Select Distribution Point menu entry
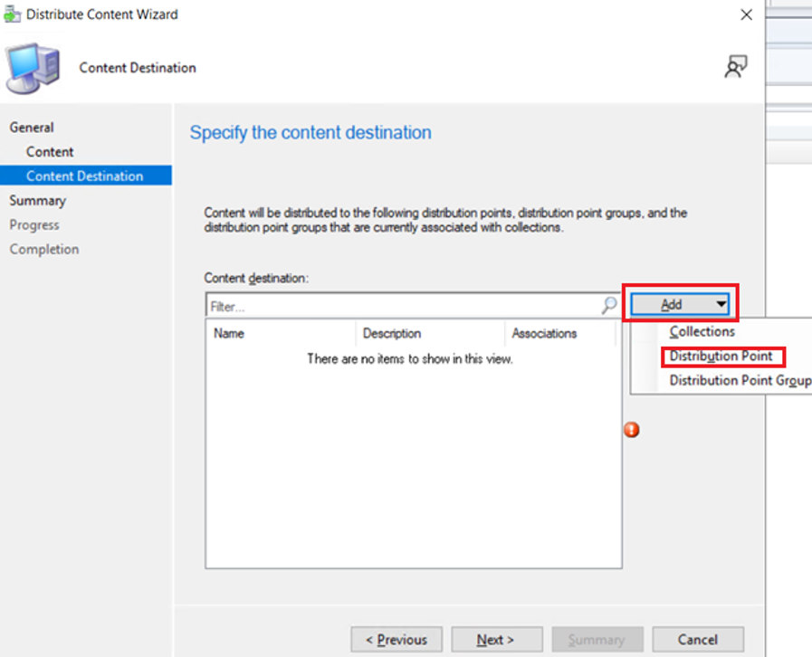This screenshot has width=812, height=657. (721, 357)
